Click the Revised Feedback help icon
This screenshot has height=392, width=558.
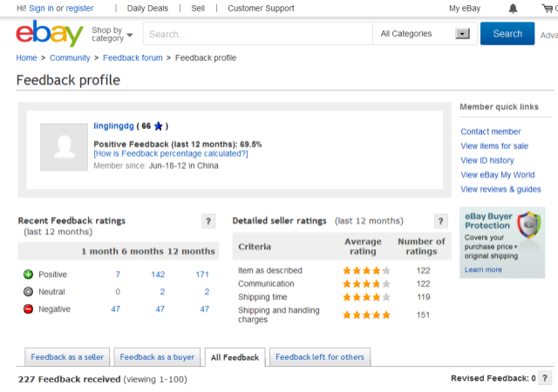545,378
